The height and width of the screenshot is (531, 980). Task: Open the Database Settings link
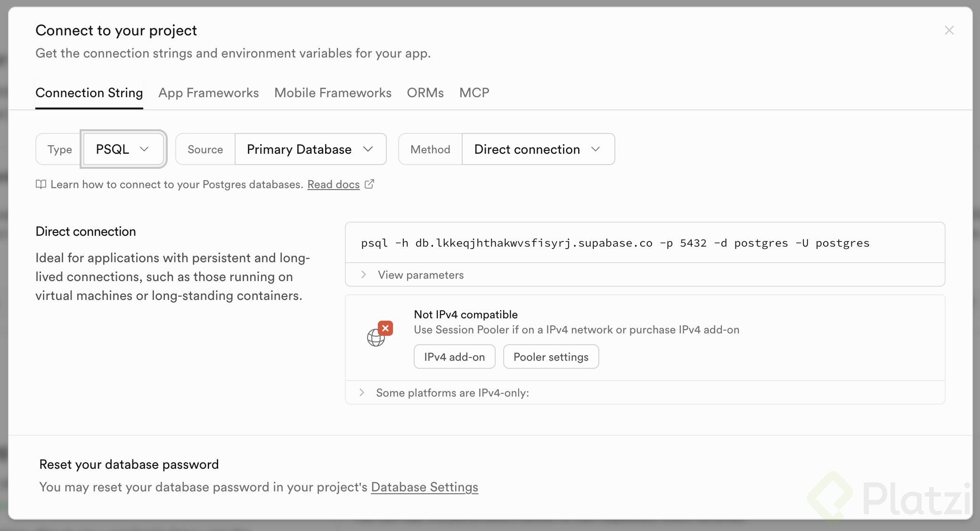424,487
